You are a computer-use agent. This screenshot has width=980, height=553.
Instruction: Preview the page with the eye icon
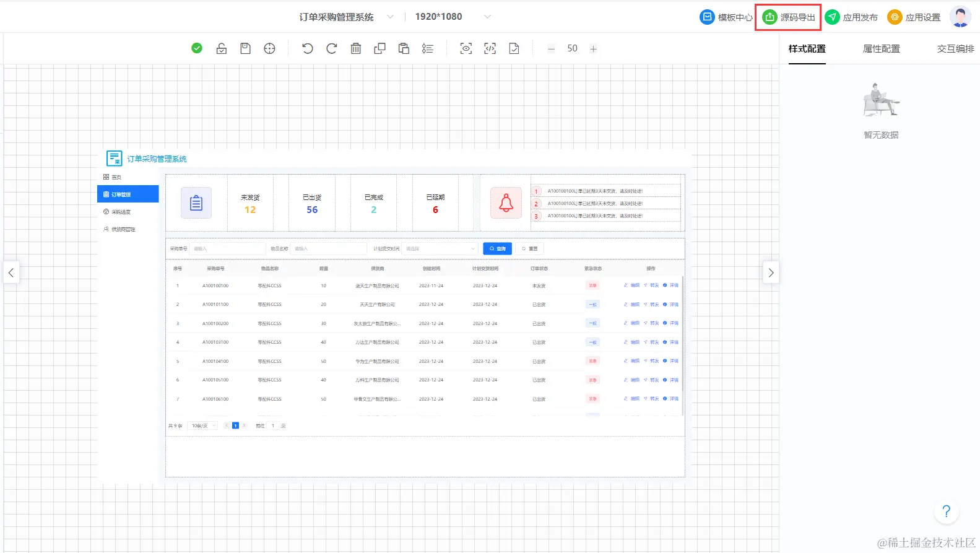coord(466,48)
